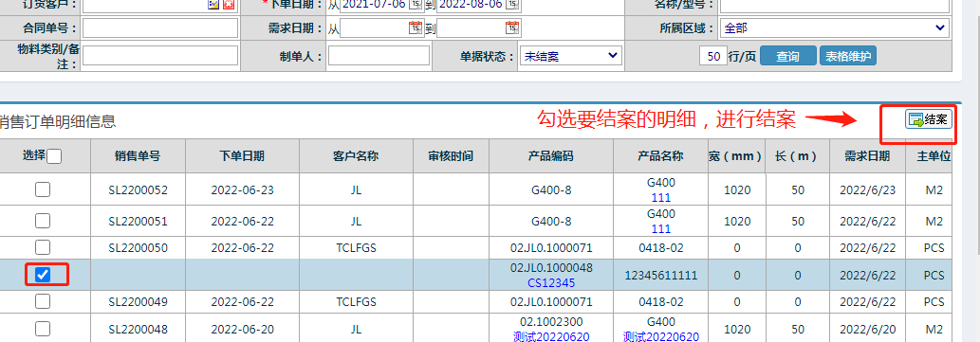The height and width of the screenshot is (342, 980).
Task: Uncheck the selected highlighted row checkbox
Action: click(x=43, y=275)
